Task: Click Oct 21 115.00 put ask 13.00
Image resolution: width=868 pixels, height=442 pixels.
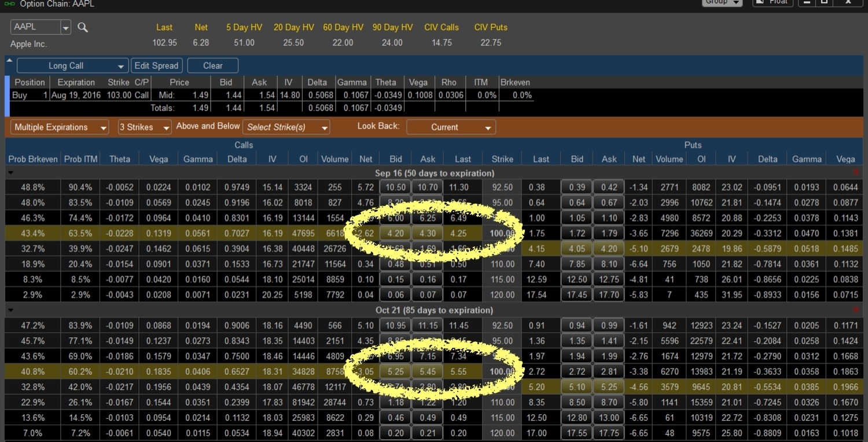Action: click(x=609, y=418)
